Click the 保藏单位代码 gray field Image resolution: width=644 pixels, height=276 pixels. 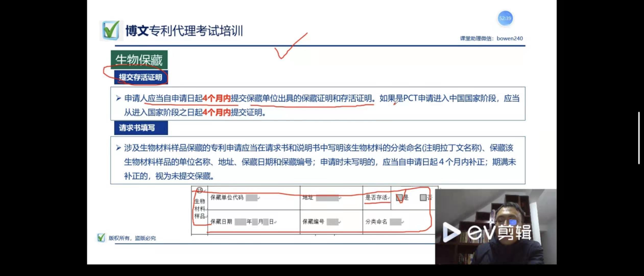(251, 198)
